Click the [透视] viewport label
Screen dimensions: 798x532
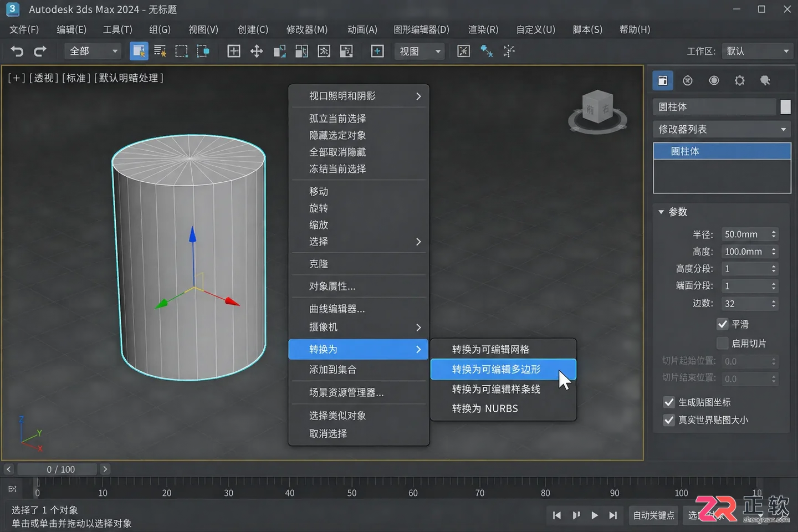[x=43, y=78]
